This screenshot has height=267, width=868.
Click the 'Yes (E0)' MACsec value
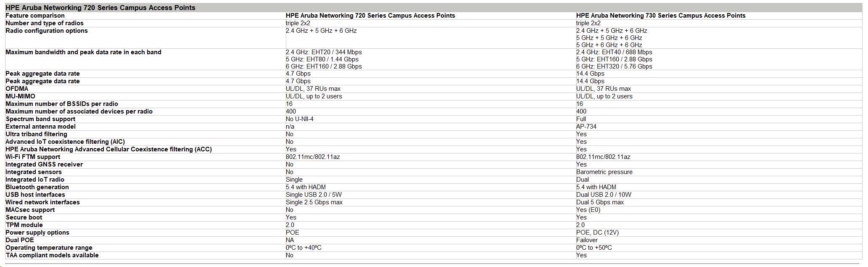click(x=588, y=210)
